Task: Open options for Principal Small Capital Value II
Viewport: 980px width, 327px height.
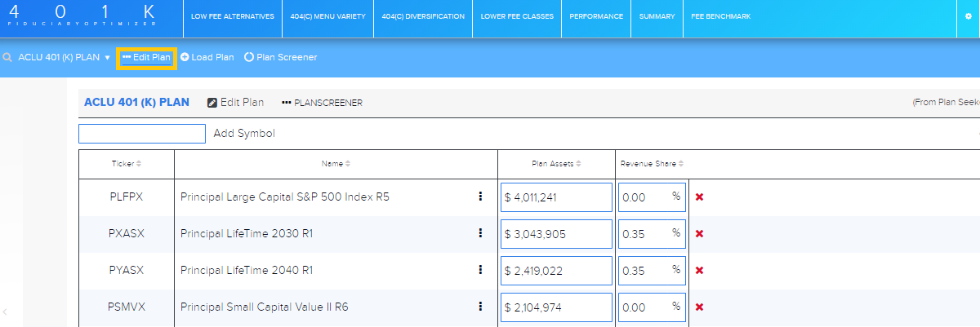Action: [x=480, y=307]
